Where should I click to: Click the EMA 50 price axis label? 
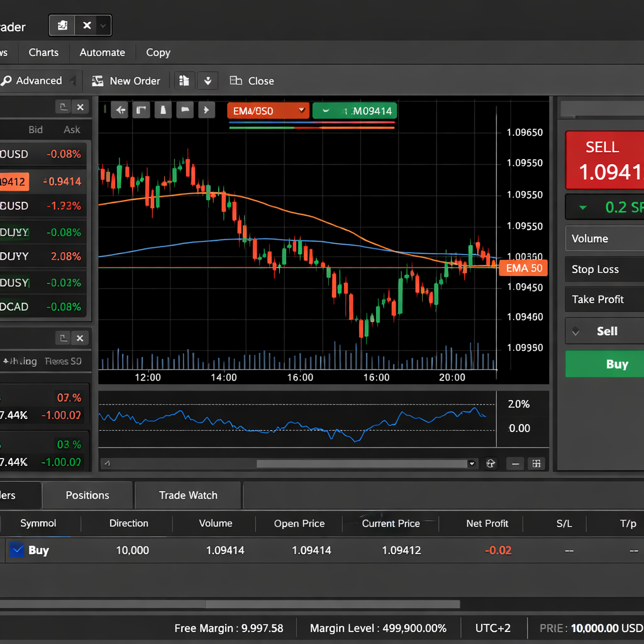523,268
